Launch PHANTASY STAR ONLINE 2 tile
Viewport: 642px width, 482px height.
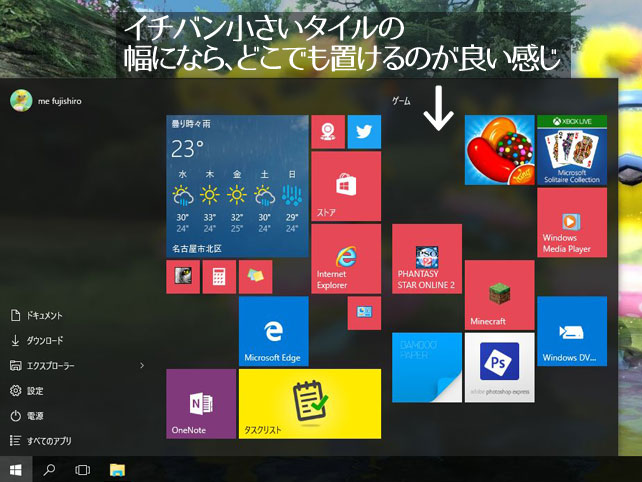427,259
